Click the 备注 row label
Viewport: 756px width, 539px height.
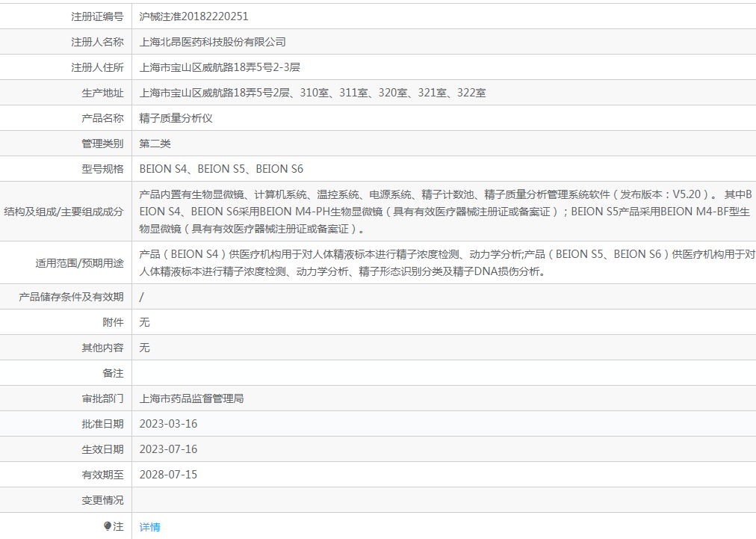tap(113, 373)
